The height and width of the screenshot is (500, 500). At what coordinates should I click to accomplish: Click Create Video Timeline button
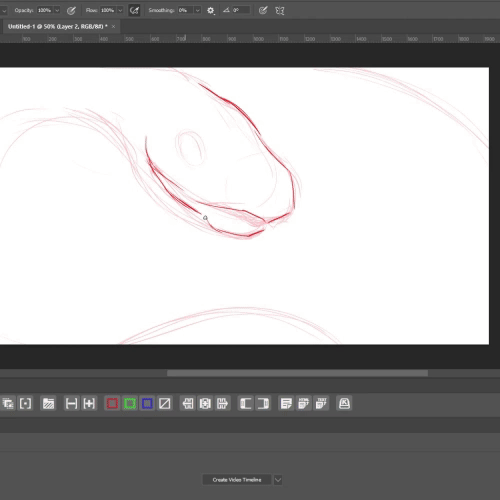pos(237,480)
